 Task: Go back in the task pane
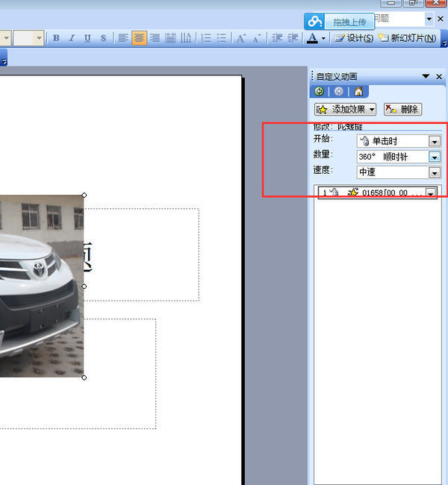click(x=320, y=91)
